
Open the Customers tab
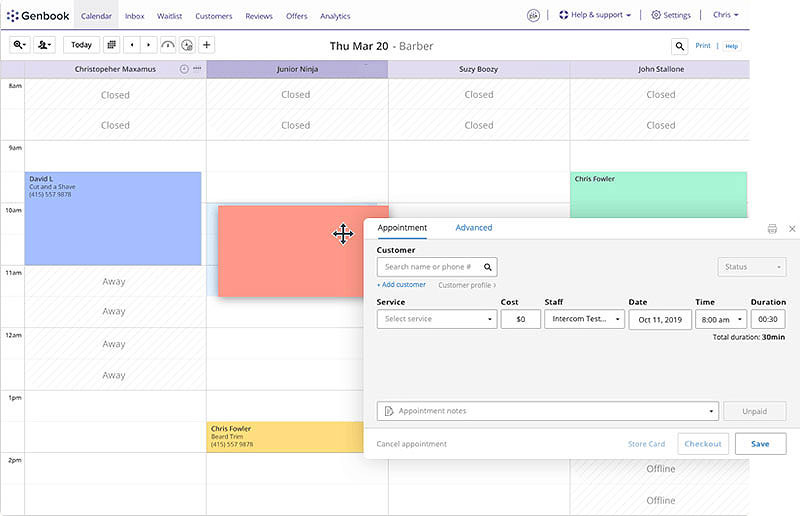click(214, 16)
